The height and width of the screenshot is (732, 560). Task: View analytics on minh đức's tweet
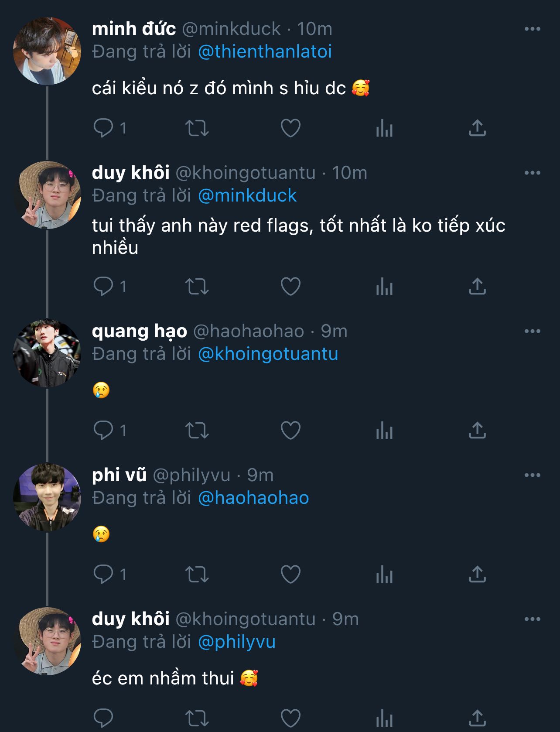(x=384, y=128)
